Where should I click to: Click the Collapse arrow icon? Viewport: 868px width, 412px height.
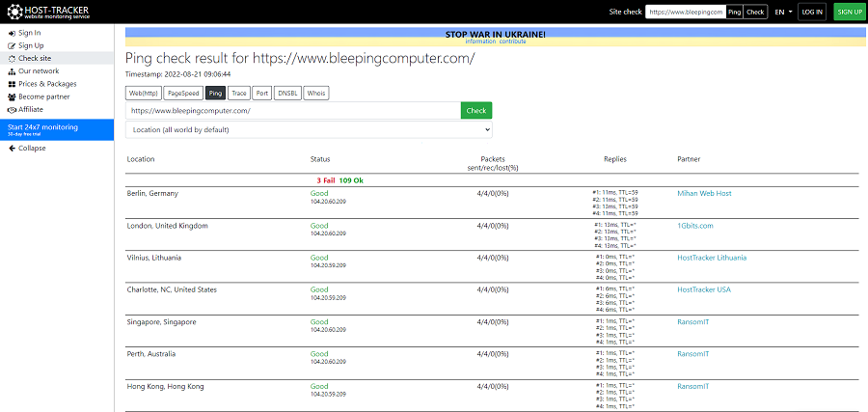[x=13, y=149]
